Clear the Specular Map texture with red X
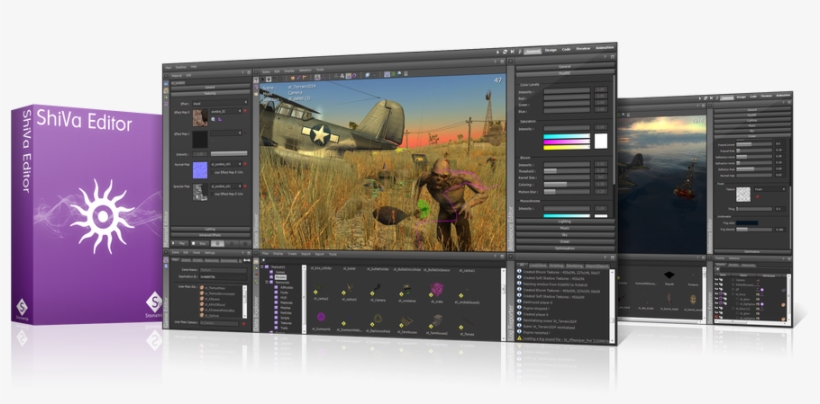This screenshot has width=820, height=404. (245, 186)
